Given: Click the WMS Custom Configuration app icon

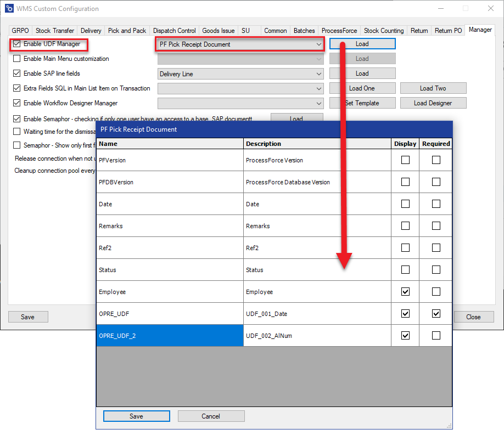Looking at the screenshot, I should click(x=8, y=9).
